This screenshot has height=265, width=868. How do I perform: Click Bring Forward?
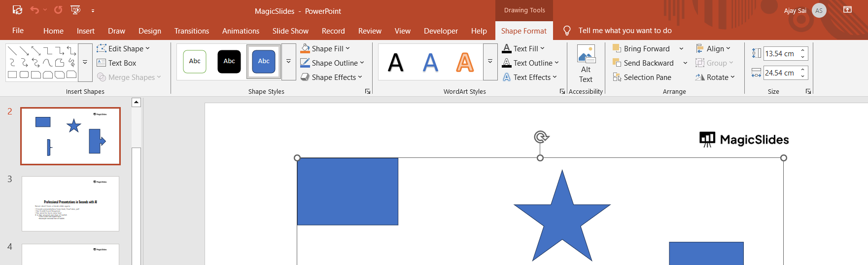641,48
